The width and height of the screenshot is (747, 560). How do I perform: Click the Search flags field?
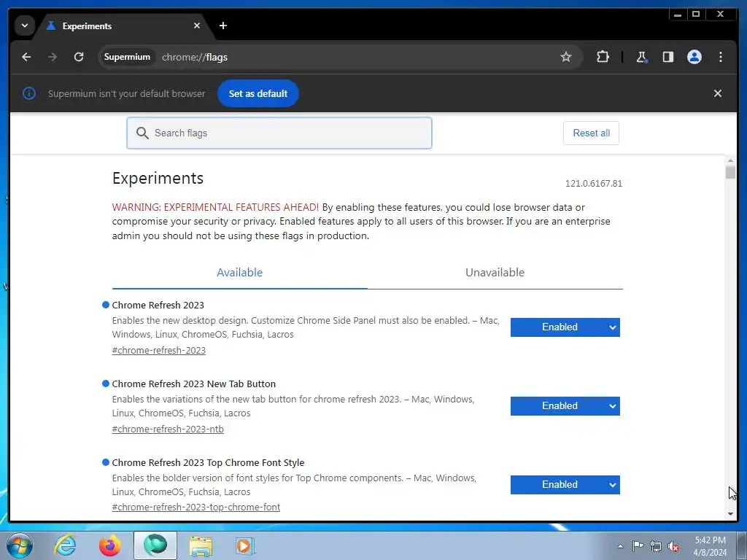pyautogui.click(x=279, y=133)
